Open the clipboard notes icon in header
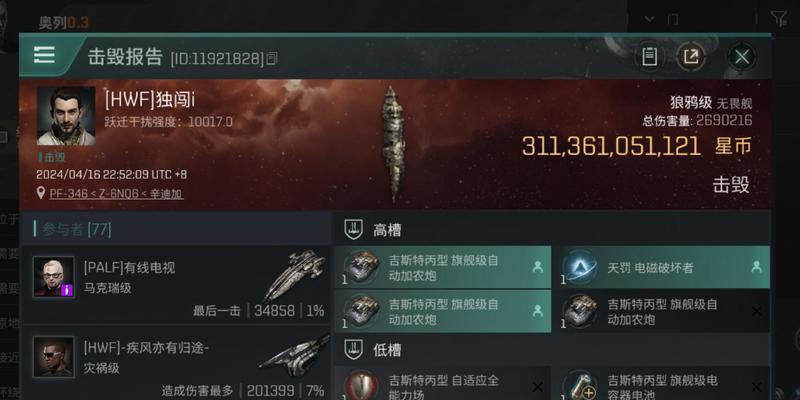800x400 pixels. (649, 56)
